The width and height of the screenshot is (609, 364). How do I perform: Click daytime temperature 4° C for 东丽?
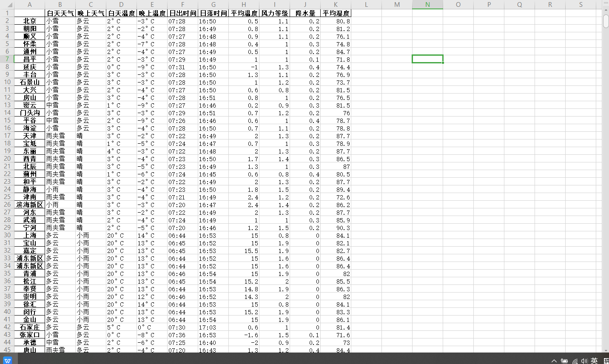121,151
